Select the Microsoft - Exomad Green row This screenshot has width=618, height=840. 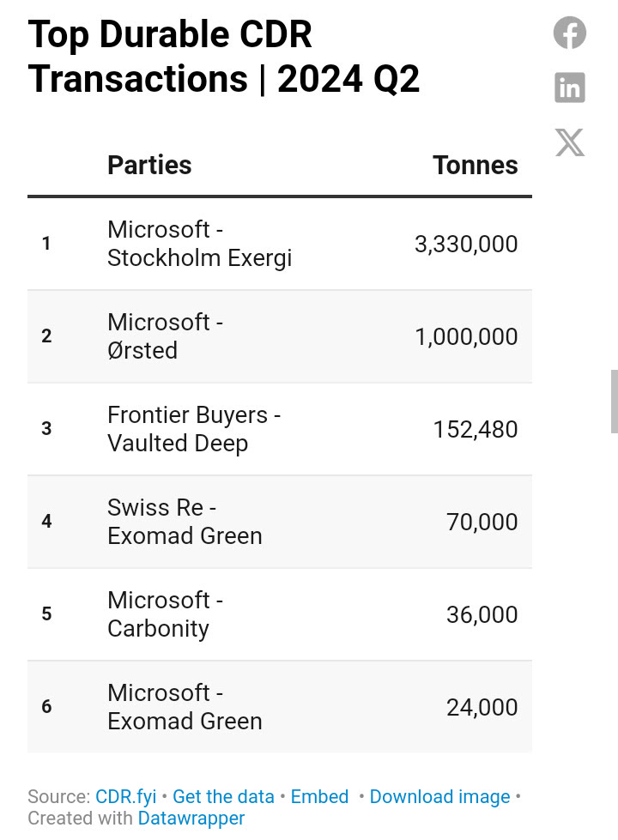[280, 707]
